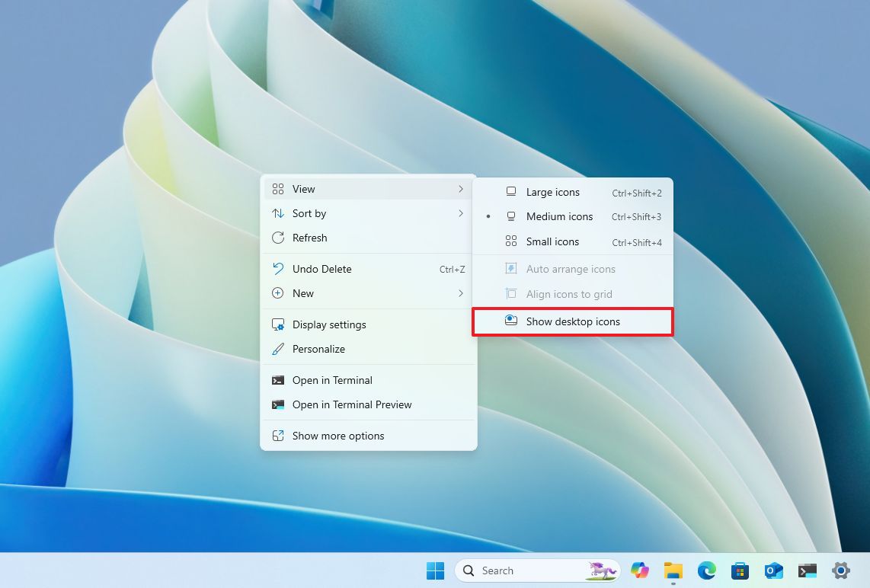Select Undo Delete in the menu
This screenshot has height=588, width=870.
369,269
